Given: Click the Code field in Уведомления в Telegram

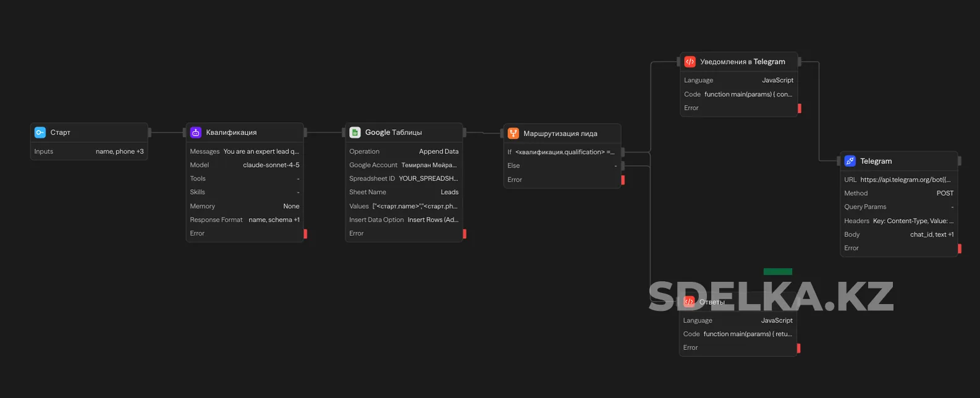Looking at the screenshot, I should coord(738,95).
